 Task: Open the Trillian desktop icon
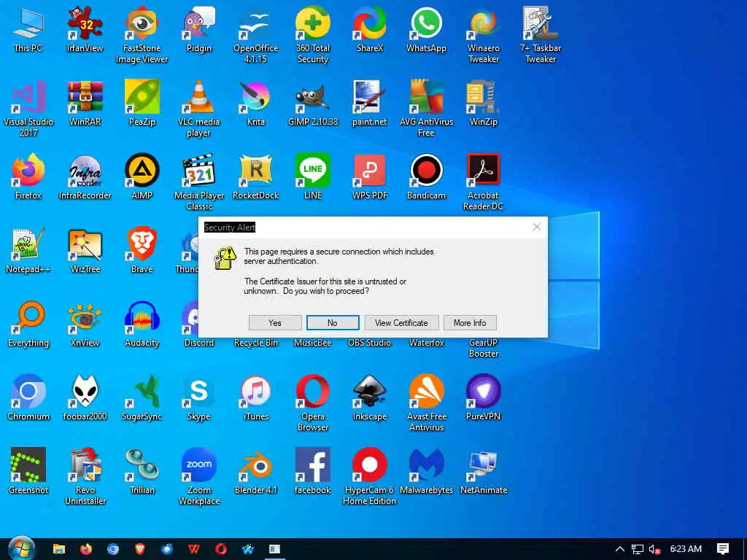pyautogui.click(x=142, y=472)
